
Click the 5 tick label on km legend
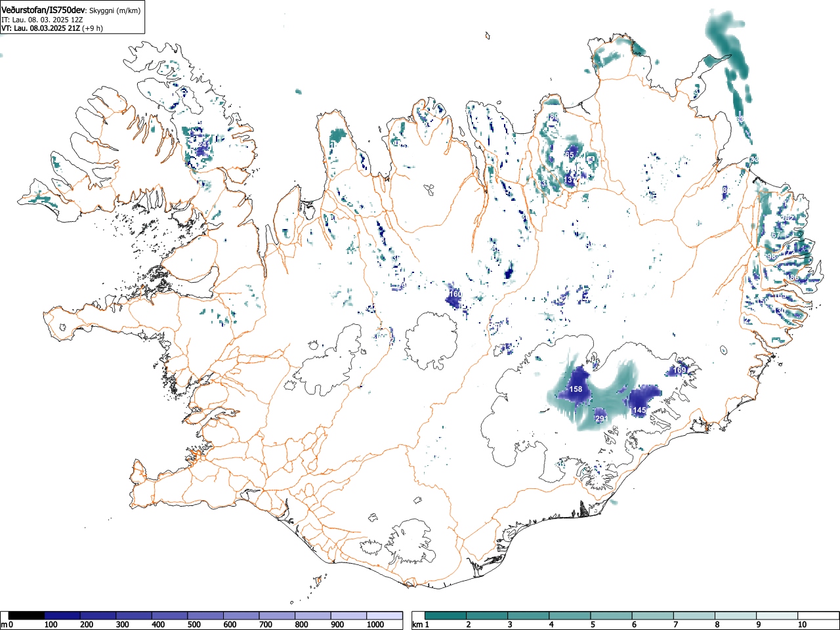pos(593,625)
